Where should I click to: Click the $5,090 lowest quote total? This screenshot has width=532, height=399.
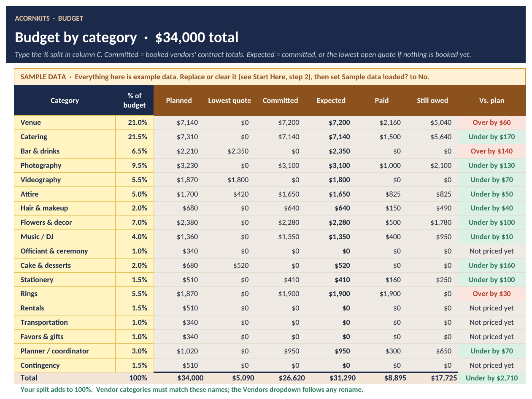pyautogui.click(x=230, y=378)
